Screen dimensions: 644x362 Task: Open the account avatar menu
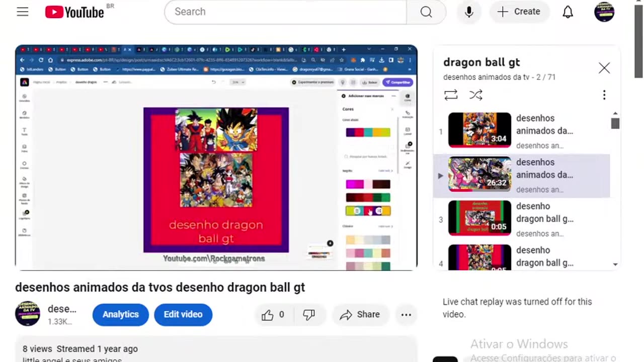(604, 12)
